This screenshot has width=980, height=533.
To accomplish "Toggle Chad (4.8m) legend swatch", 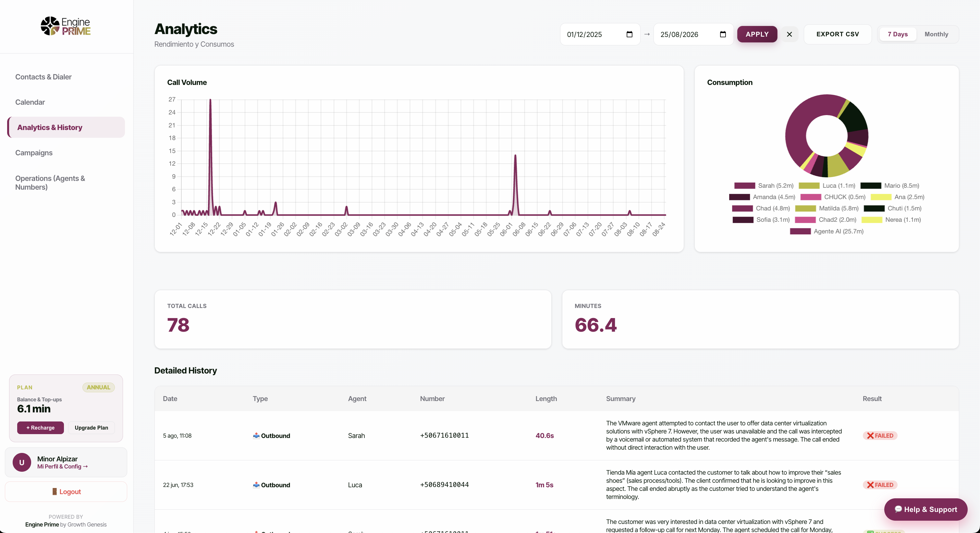I will 742,208.
